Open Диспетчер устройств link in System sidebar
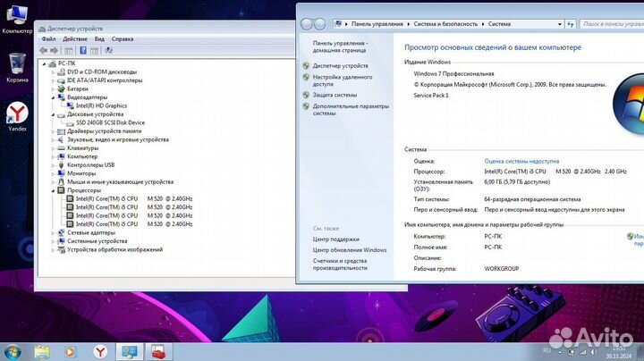This screenshot has width=644, height=361. [x=341, y=65]
